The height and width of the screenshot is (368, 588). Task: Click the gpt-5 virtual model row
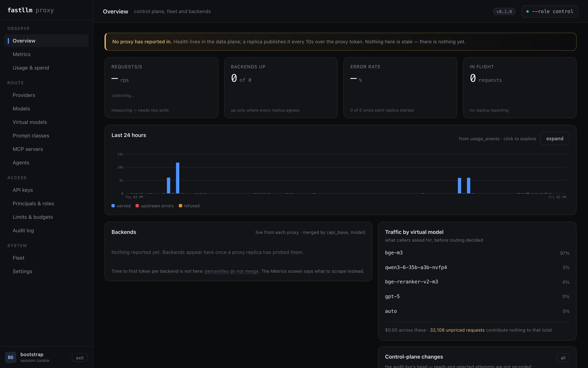(x=477, y=296)
